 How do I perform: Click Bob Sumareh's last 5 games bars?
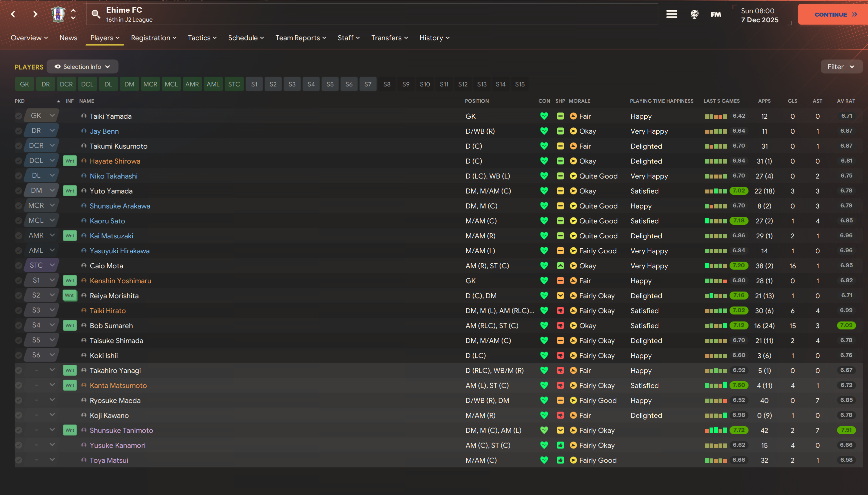(716, 325)
